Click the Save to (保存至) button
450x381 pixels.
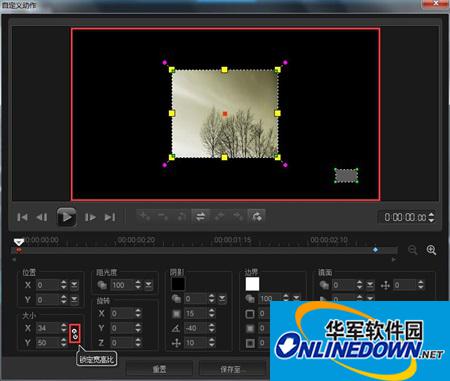tap(232, 369)
